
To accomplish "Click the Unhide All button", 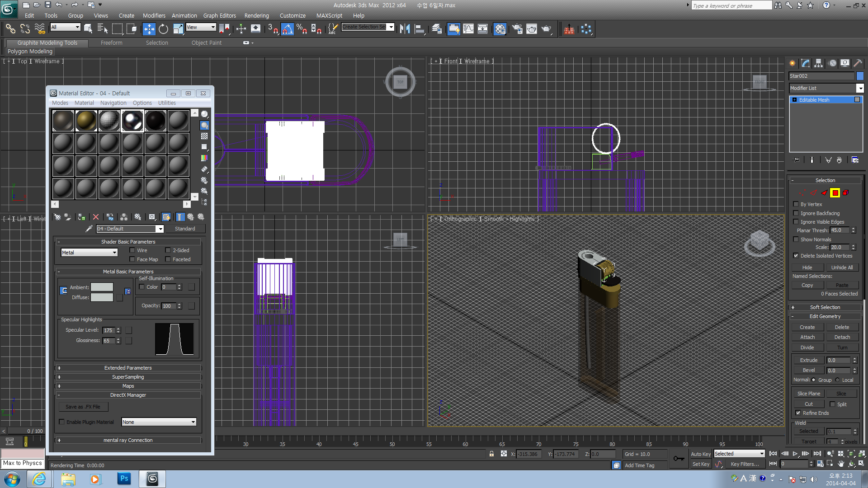I will click(842, 267).
